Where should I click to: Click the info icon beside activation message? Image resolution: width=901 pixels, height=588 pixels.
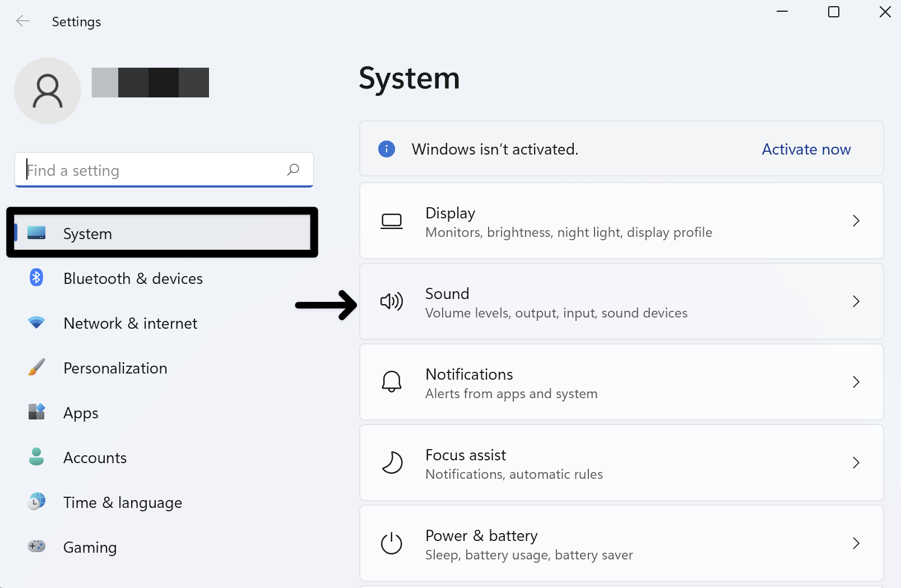(x=387, y=149)
